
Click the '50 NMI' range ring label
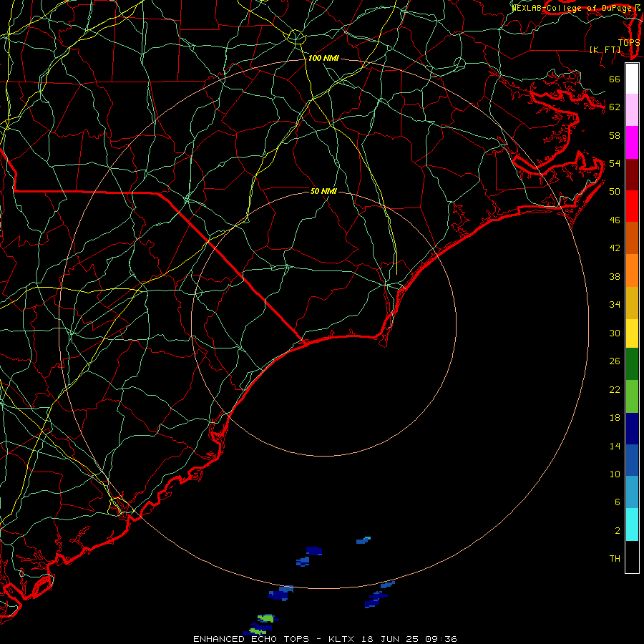click(323, 191)
